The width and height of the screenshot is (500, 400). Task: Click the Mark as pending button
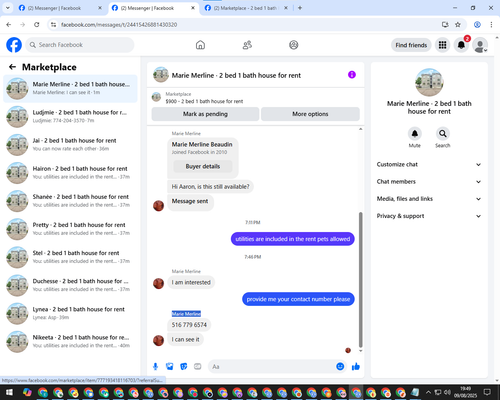point(205,114)
